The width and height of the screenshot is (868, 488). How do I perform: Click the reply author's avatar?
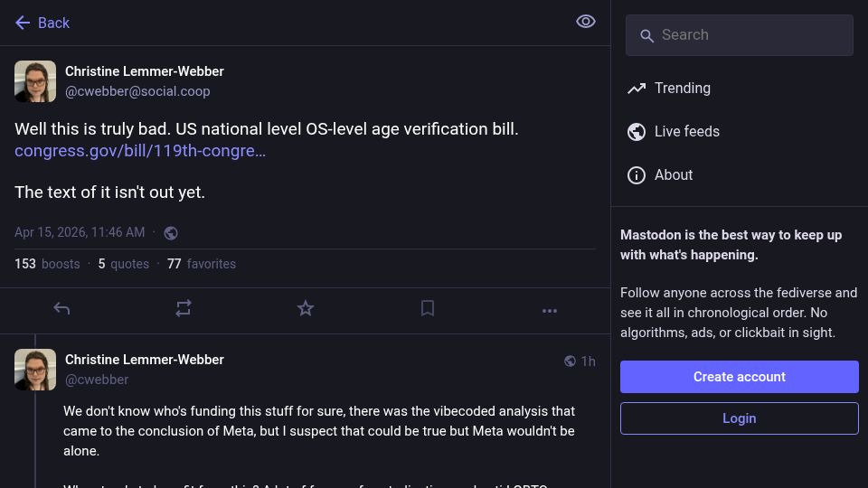pyautogui.click(x=35, y=370)
